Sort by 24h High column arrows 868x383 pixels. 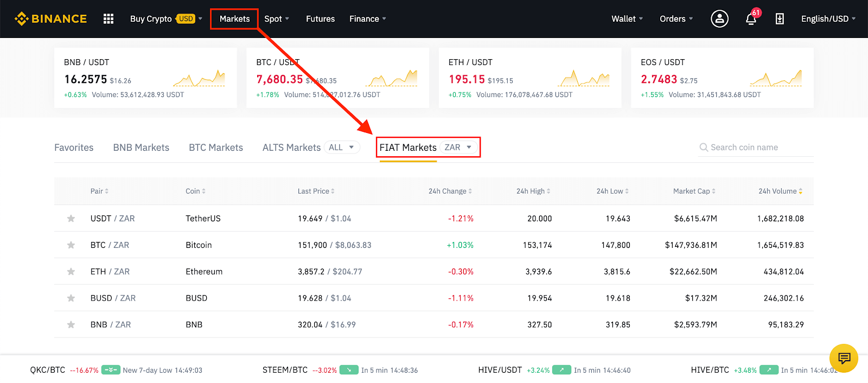click(x=548, y=191)
